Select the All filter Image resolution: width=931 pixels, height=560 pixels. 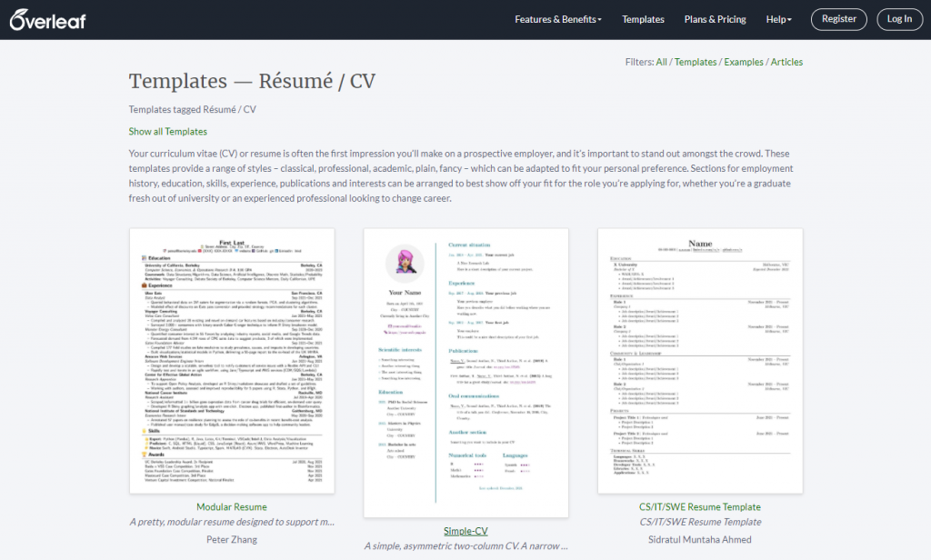(662, 62)
